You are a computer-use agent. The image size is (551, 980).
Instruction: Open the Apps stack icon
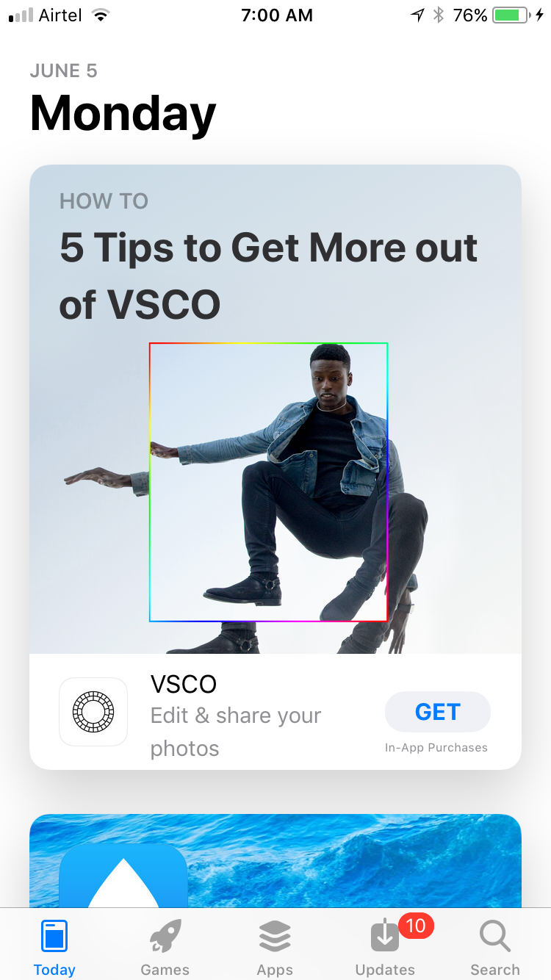coord(275,937)
